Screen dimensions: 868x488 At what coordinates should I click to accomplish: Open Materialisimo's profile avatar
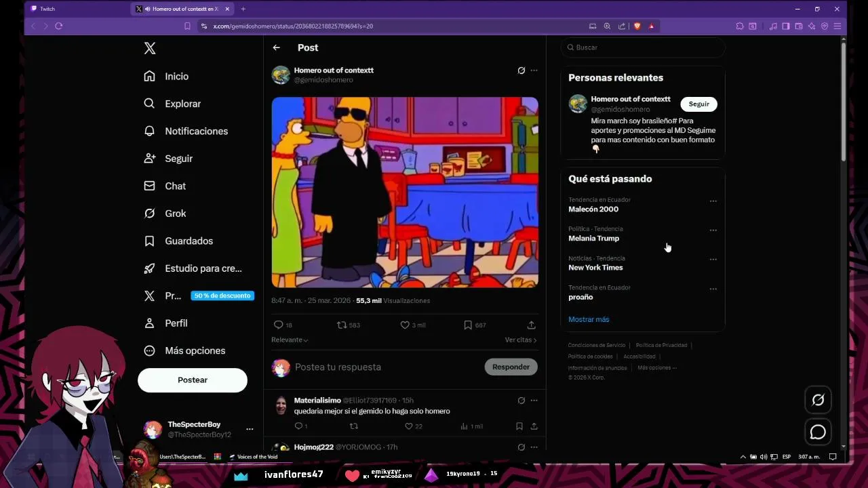tap(280, 405)
